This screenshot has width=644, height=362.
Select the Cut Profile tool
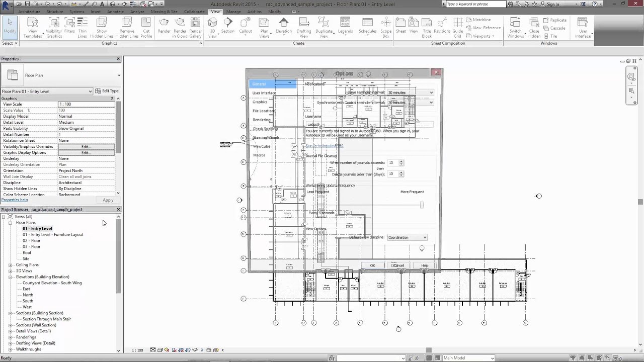[146, 28]
